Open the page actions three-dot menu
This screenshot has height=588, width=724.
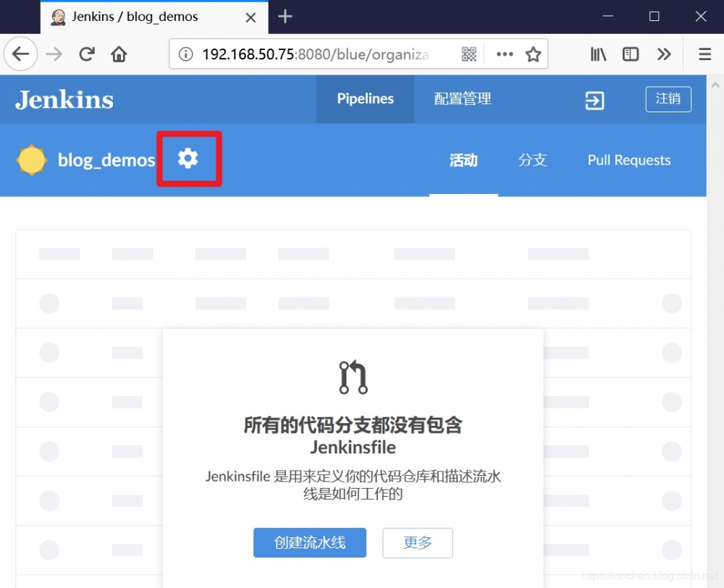pos(504,54)
